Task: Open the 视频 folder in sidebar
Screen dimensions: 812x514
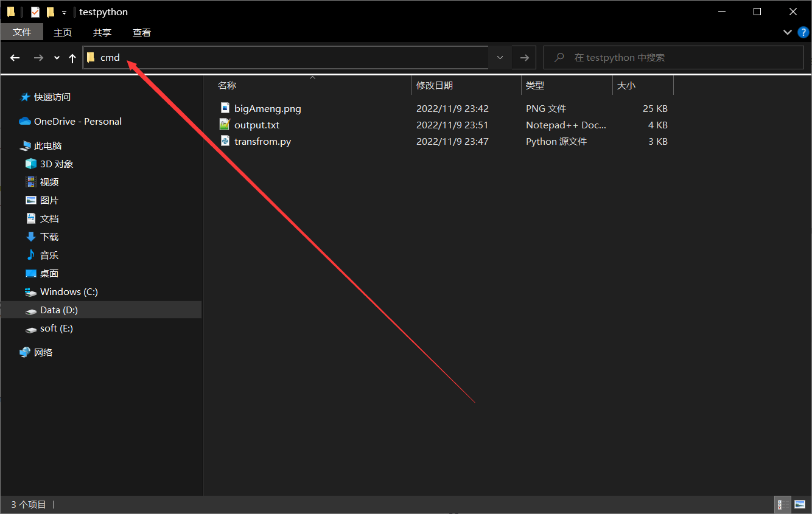Action: pos(49,182)
